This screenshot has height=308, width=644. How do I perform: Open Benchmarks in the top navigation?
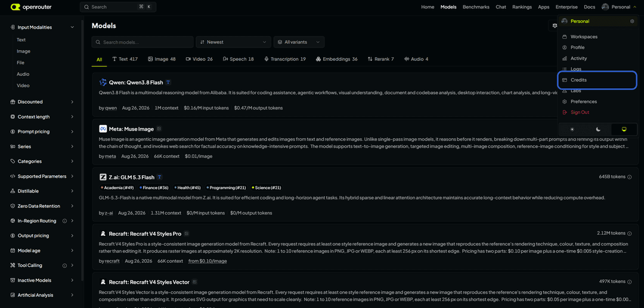coord(476,7)
